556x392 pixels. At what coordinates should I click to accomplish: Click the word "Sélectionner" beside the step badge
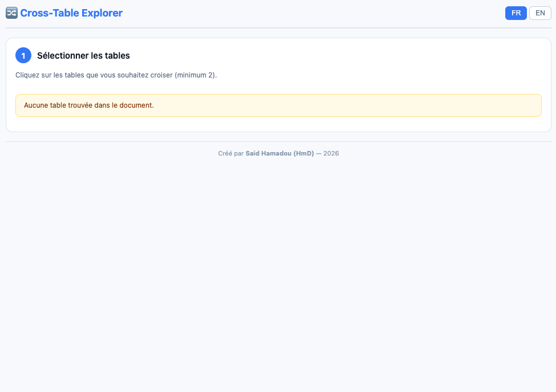(62, 56)
